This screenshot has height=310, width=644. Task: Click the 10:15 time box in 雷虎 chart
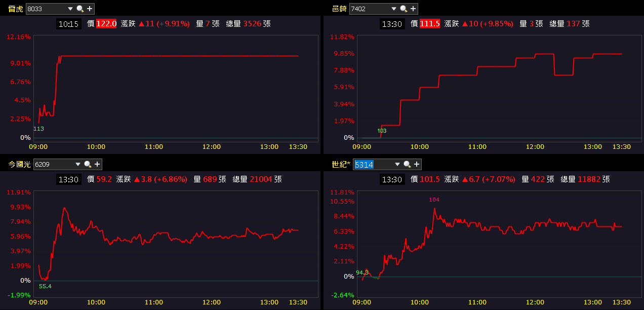pos(69,23)
